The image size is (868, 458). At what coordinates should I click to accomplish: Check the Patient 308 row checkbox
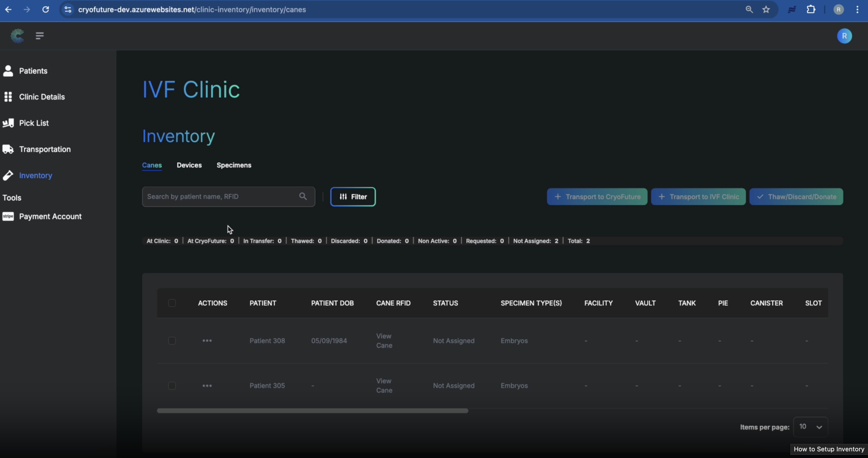(172, 341)
